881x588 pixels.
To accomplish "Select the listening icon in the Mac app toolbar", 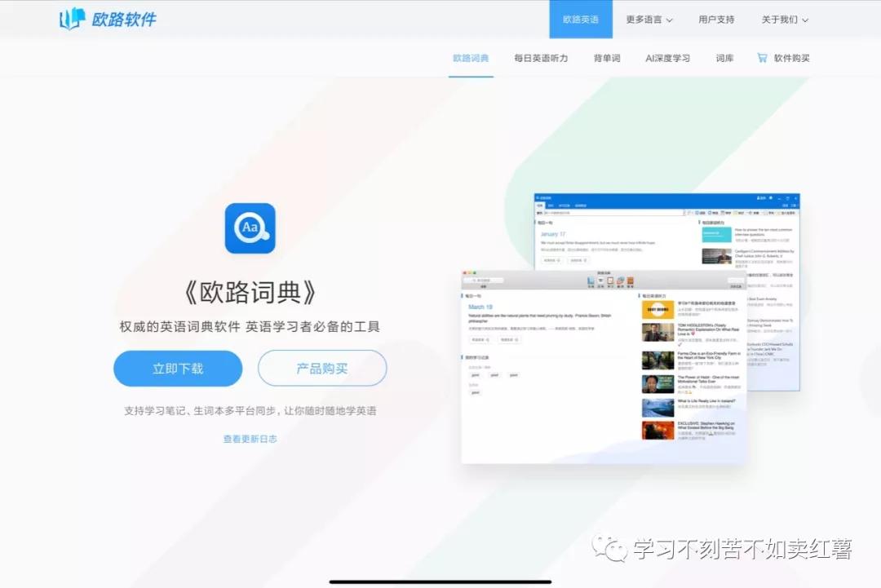I will (x=600, y=281).
